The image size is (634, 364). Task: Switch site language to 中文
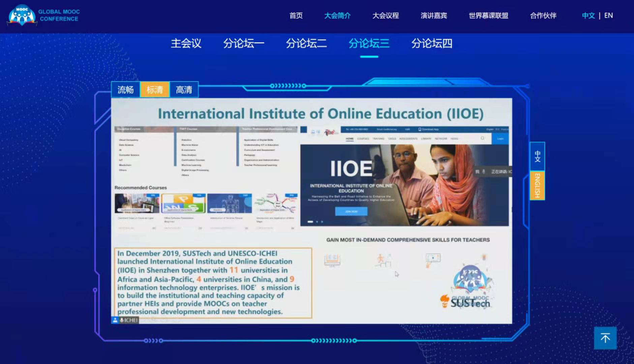point(588,16)
